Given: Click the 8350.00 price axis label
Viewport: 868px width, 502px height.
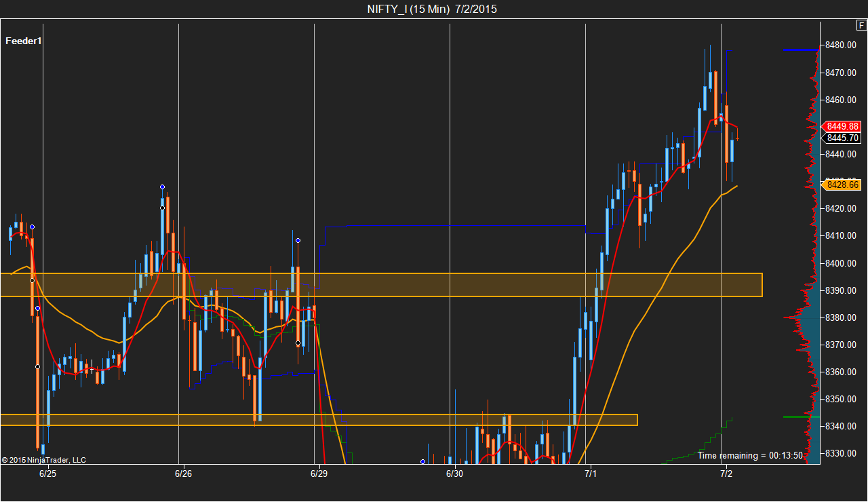Looking at the screenshot, I should pyautogui.click(x=840, y=399).
